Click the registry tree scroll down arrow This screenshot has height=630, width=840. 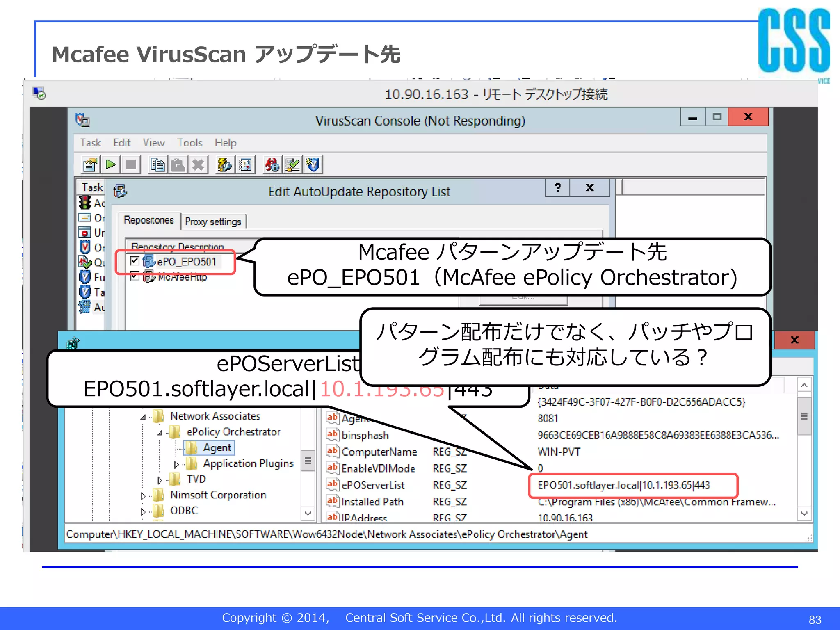coord(308,513)
